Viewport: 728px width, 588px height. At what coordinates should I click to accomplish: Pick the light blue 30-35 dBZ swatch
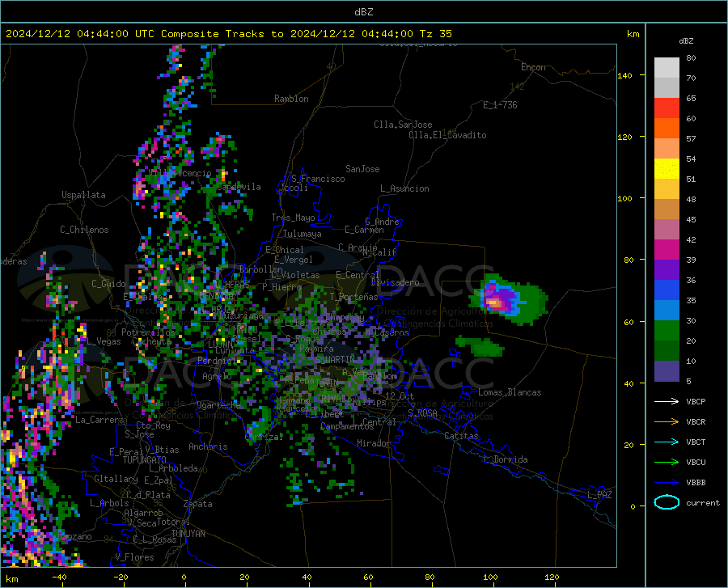[667, 311]
